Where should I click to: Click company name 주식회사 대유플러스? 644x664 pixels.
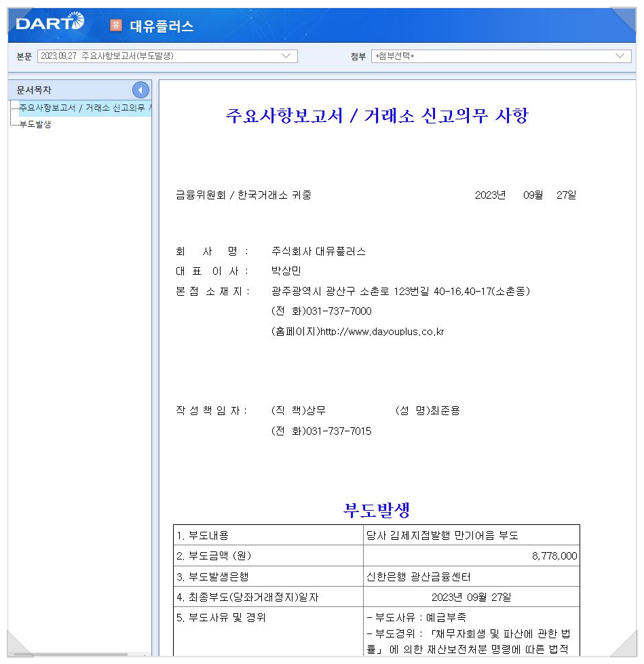[x=318, y=251]
